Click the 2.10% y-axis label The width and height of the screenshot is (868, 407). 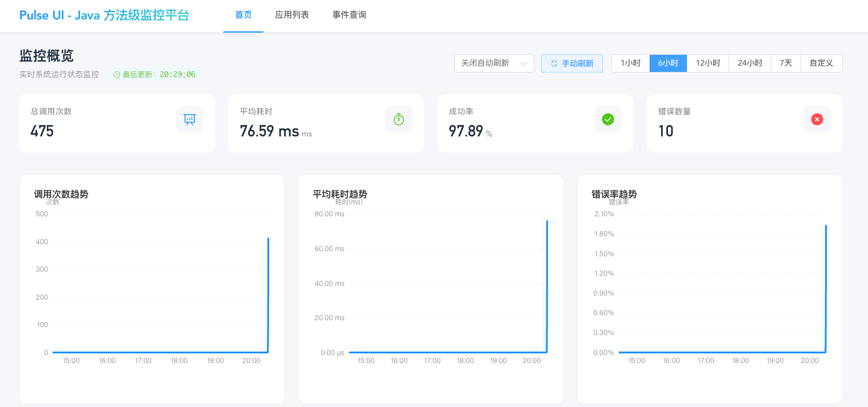pos(604,214)
